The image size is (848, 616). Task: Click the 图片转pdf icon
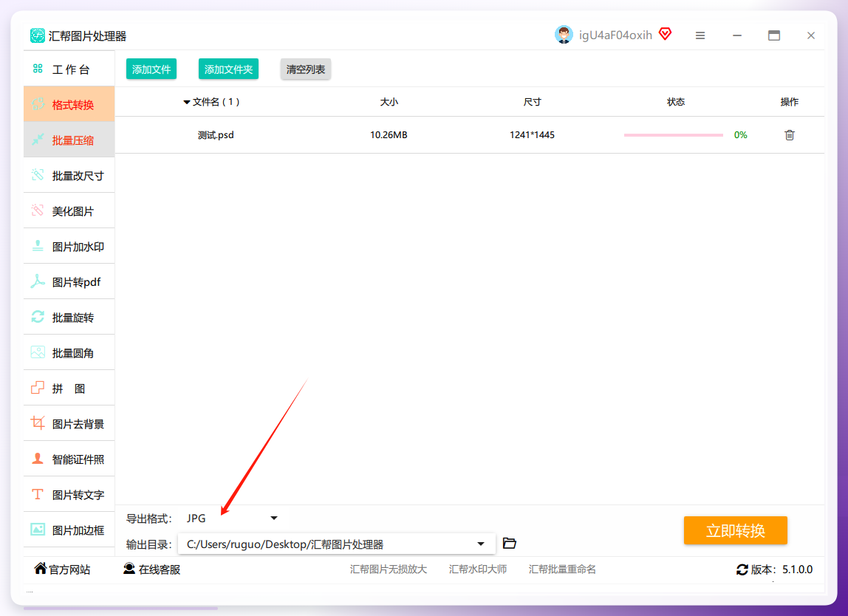pos(38,281)
